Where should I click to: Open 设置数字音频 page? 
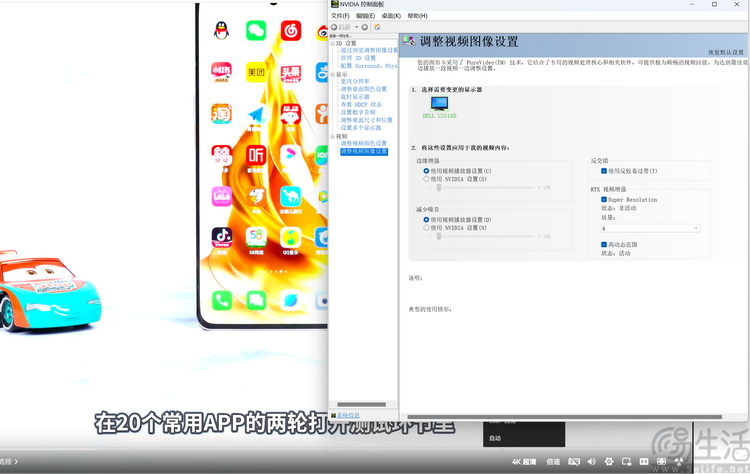(x=358, y=112)
